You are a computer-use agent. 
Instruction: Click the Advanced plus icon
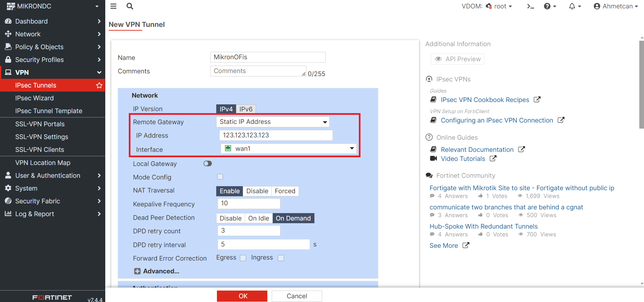pos(137,271)
